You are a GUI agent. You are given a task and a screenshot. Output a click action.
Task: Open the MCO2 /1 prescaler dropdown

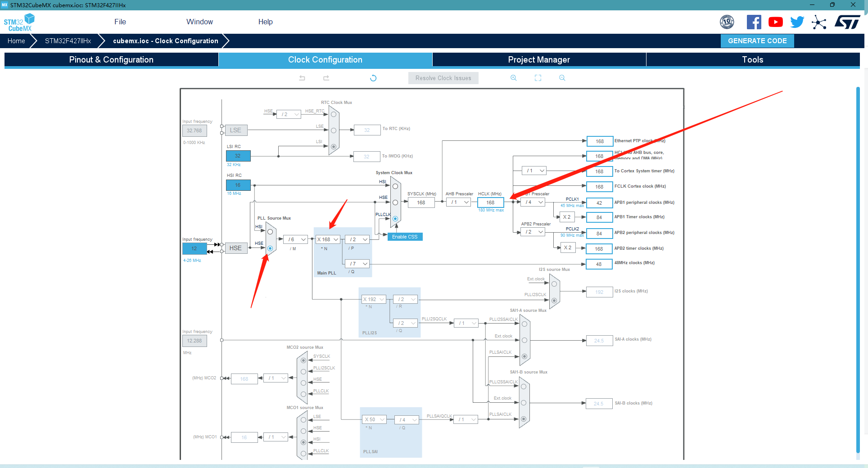click(x=276, y=378)
